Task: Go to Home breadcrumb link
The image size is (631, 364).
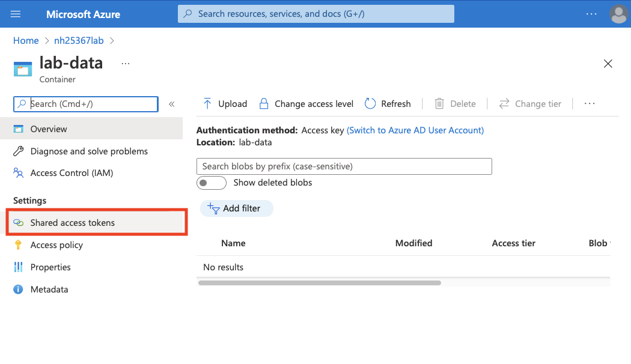Action: [x=26, y=41]
